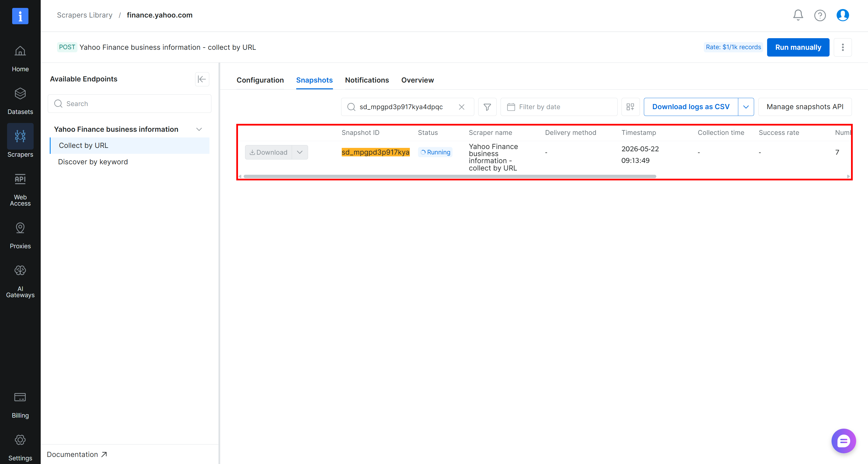Screen dimensions: 868x464
Task: Open Filter by date picker
Action: click(x=559, y=107)
